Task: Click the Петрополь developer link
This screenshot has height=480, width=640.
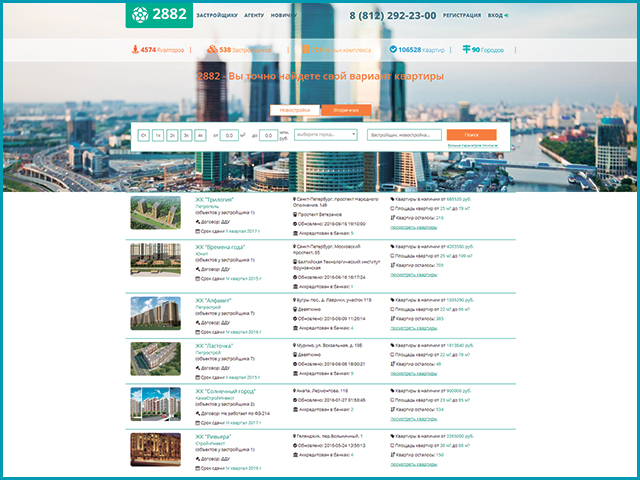Action: (207, 207)
